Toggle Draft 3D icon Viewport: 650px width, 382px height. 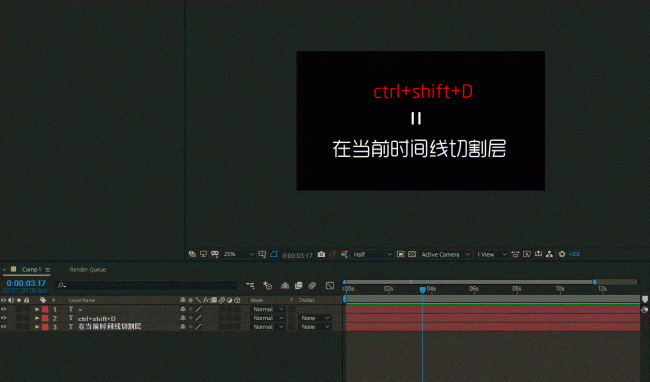[267, 285]
